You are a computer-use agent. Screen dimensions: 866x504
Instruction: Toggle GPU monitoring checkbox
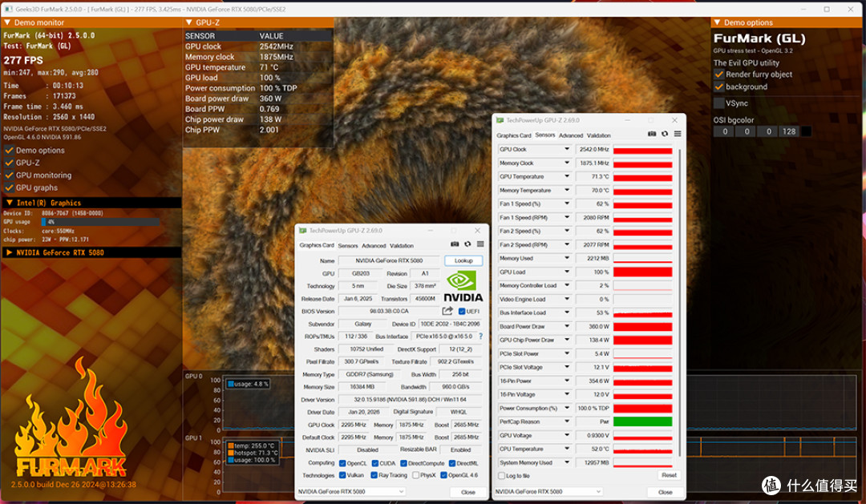click(9, 175)
